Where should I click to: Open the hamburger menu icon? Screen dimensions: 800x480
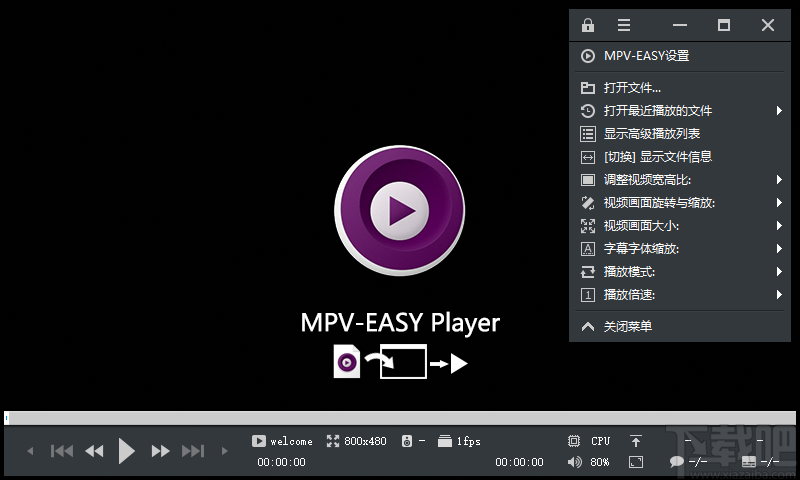(x=623, y=25)
